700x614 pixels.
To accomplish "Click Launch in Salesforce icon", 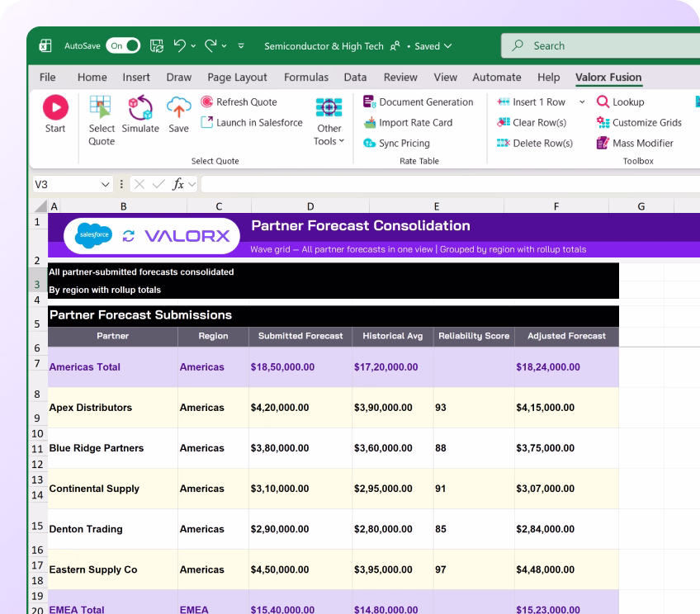I will (206, 122).
